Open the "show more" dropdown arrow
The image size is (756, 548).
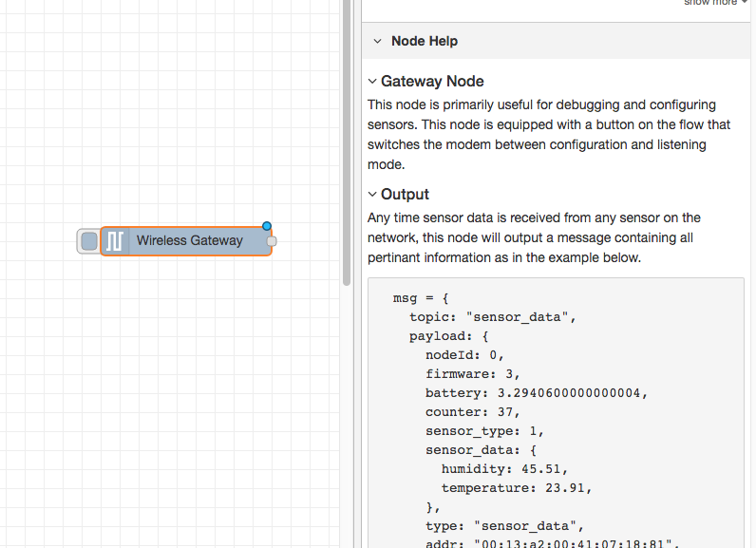[746, 3]
